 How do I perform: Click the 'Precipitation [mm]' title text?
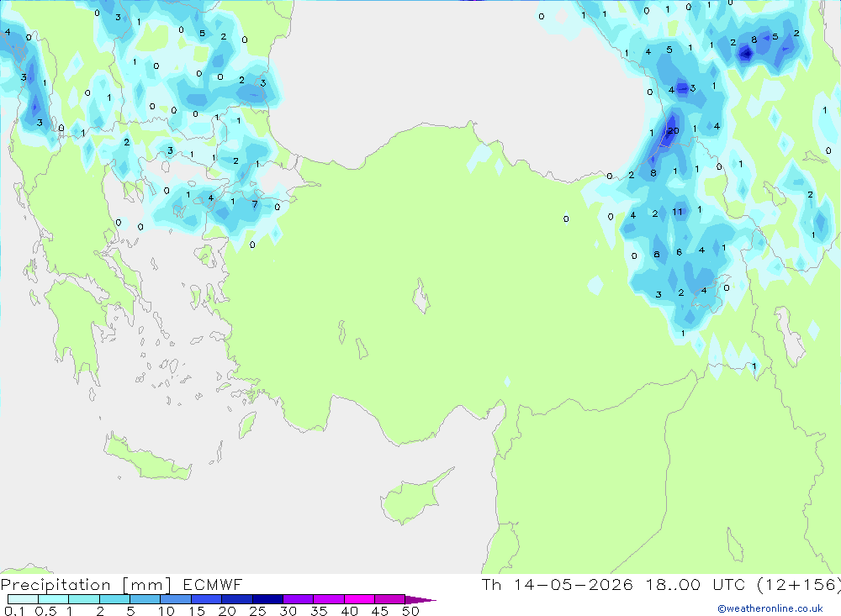[86, 585]
